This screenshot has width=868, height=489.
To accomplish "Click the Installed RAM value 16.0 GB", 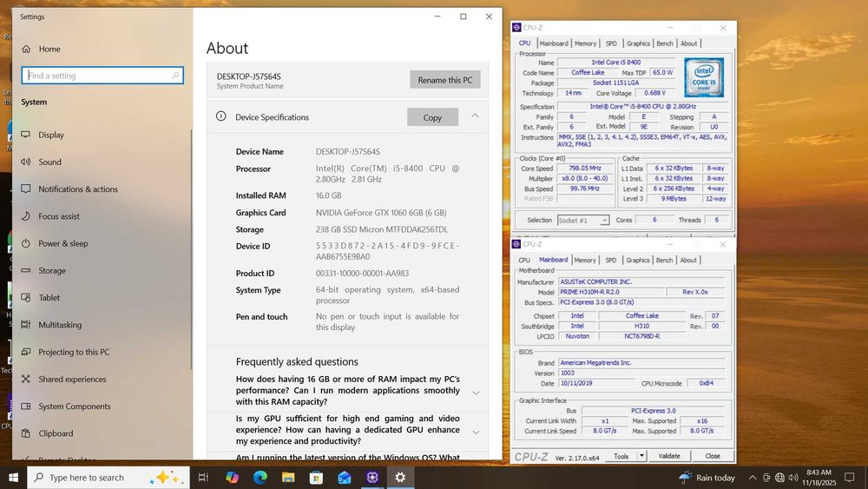I will [328, 195].
